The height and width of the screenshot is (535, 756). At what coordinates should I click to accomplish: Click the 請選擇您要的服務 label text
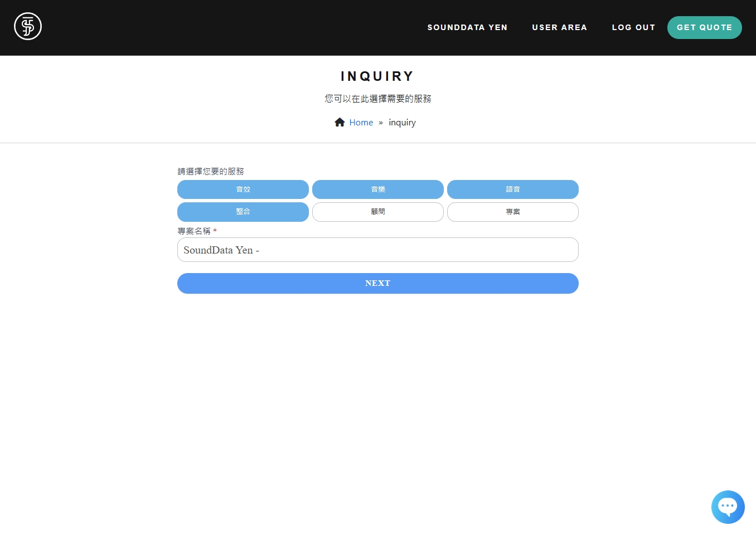[211, 171]
